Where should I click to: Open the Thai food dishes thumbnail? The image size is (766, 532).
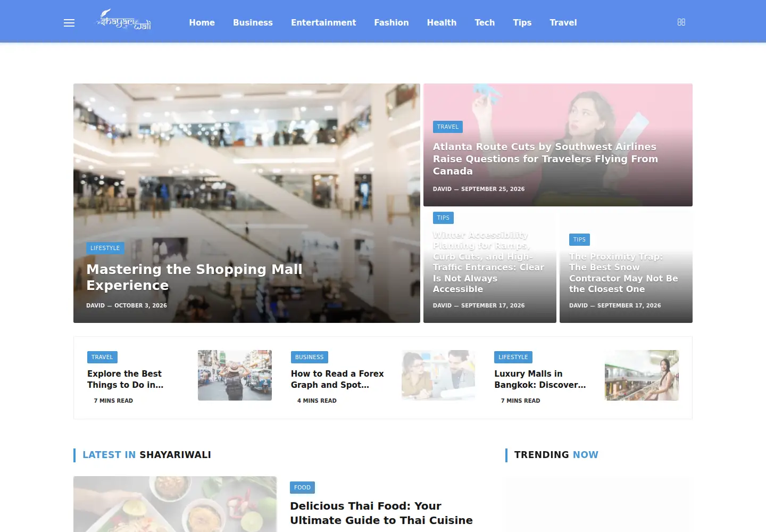tap(175, 504)
